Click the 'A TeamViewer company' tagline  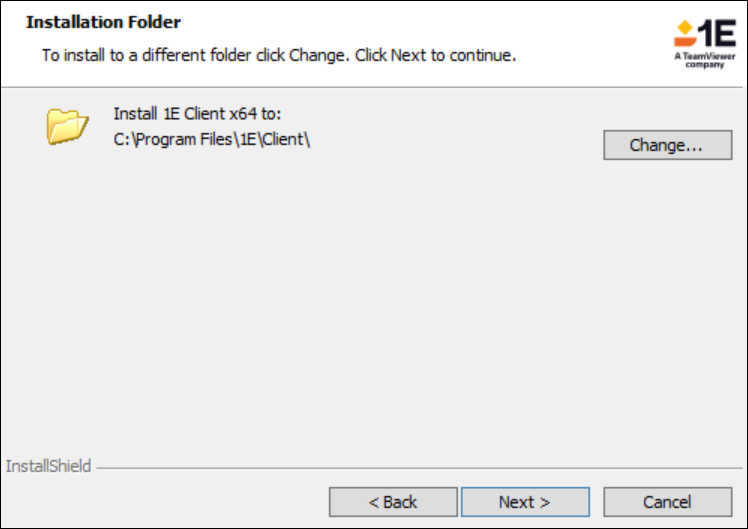click(x=704, y=60)
